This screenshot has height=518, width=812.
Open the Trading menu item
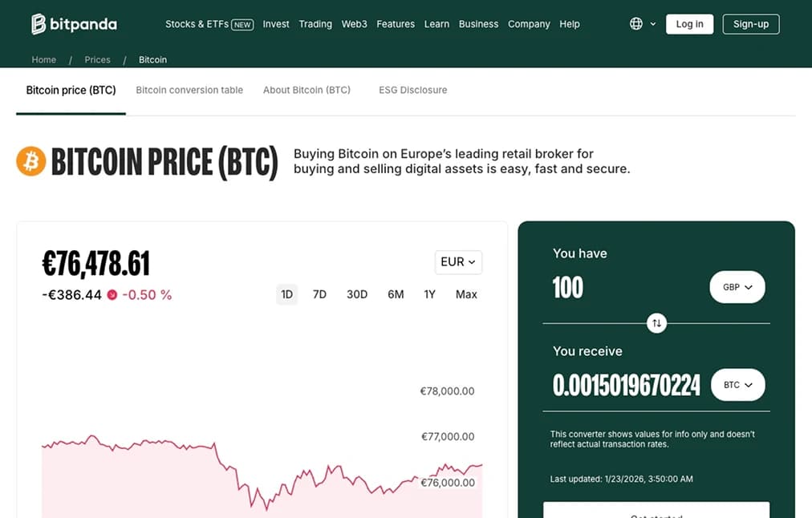point(315,24)
